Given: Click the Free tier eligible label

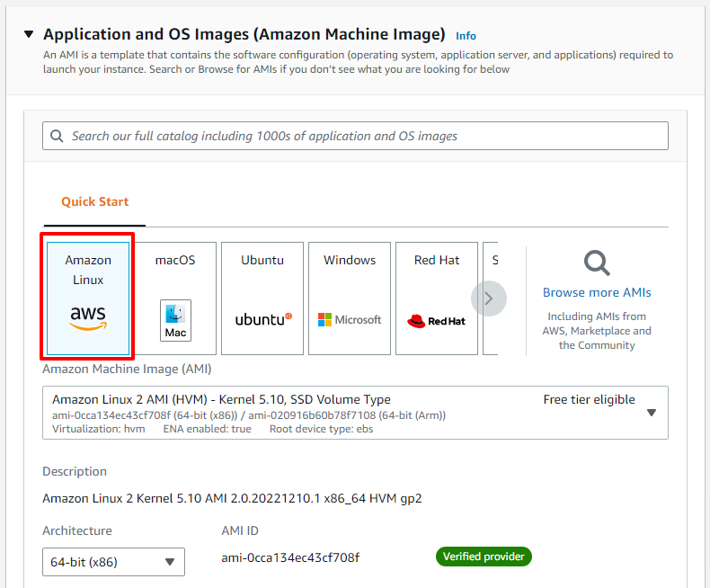Looking at the screenshot, I should (x=589, y=399).
